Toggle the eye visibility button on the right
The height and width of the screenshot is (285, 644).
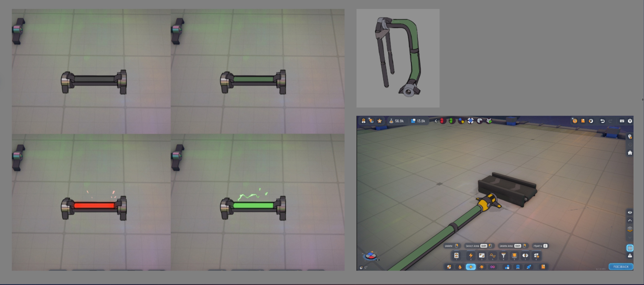(630, 212)
